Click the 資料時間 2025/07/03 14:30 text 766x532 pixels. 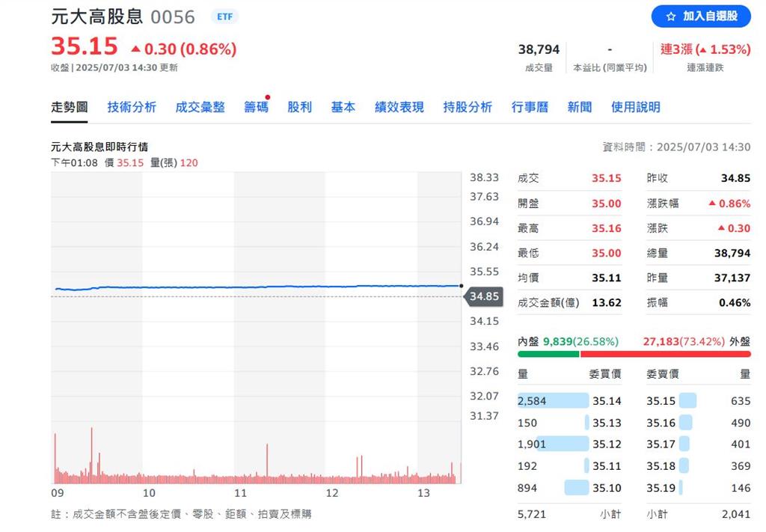[x=676, y=147]
